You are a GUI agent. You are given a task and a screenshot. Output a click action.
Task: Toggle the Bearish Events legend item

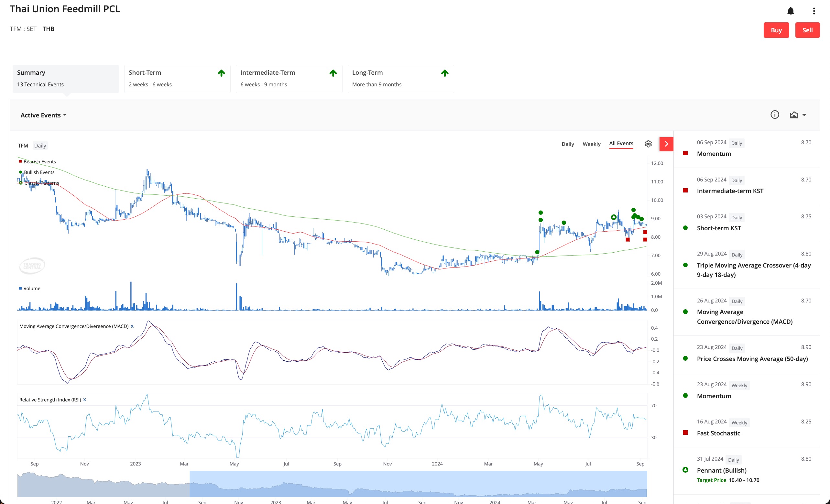pos(38,161)
